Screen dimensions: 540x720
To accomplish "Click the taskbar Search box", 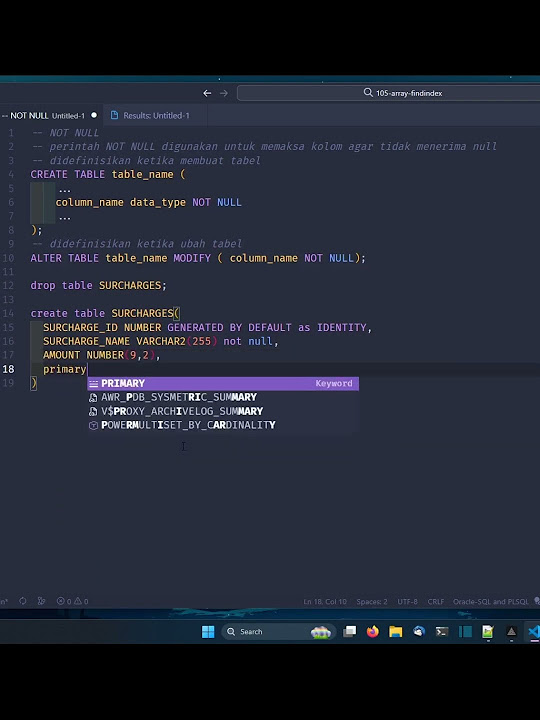I will 278,632.
